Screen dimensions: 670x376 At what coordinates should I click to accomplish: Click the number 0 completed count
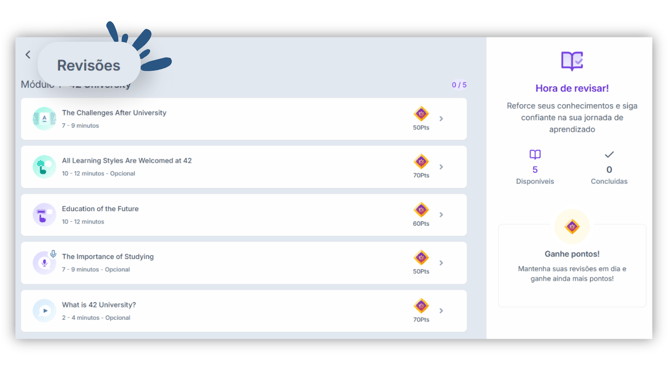click(609, 170)
